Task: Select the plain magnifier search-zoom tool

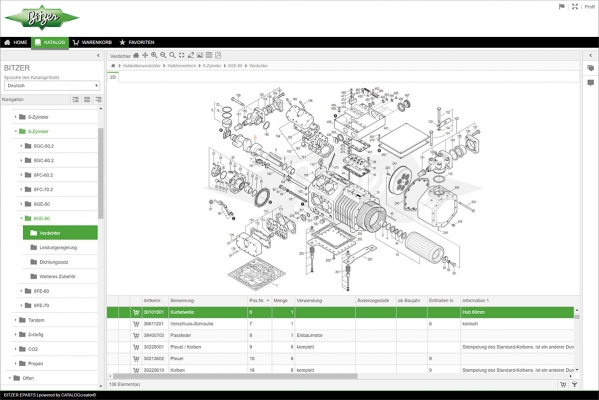Action: [x=172, y=55]
